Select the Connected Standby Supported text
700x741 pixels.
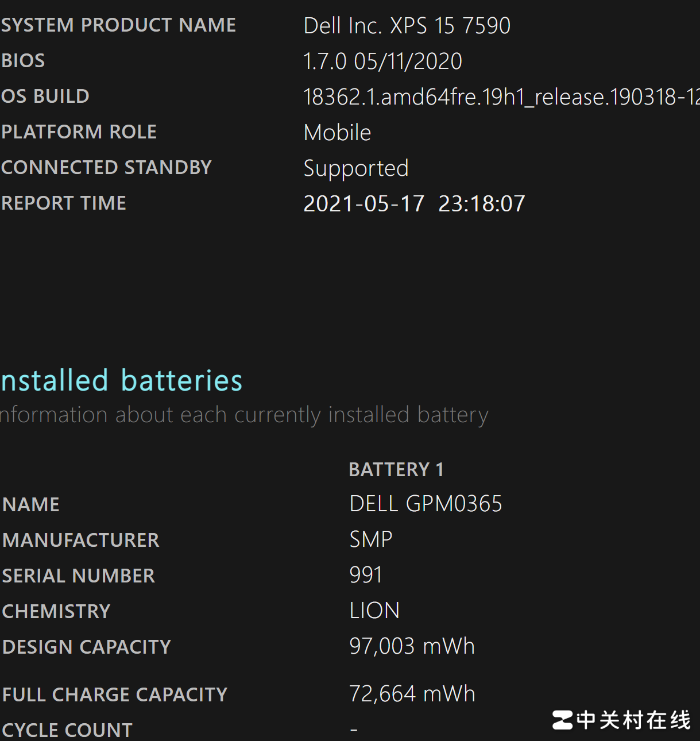click(x=355, y=168)
